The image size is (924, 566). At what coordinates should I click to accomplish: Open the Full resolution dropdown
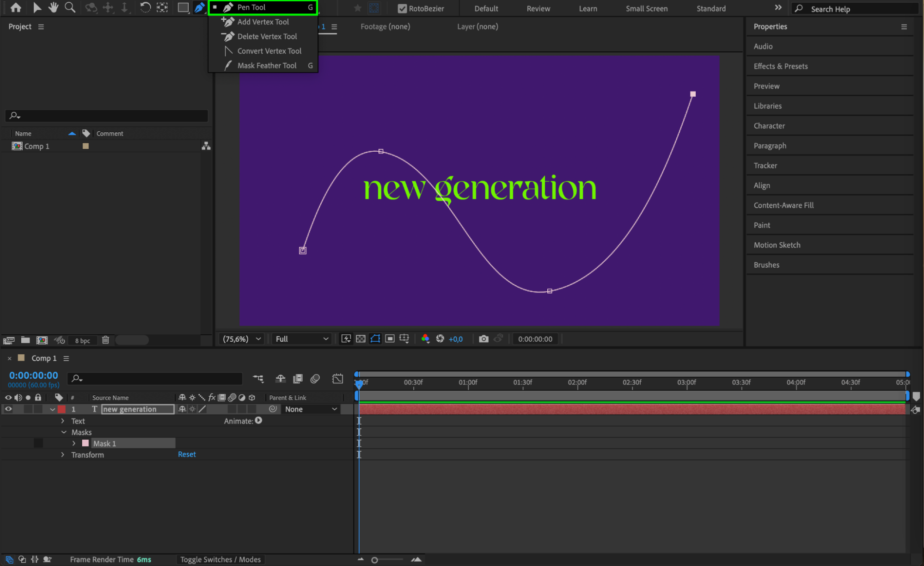(301, 339)
